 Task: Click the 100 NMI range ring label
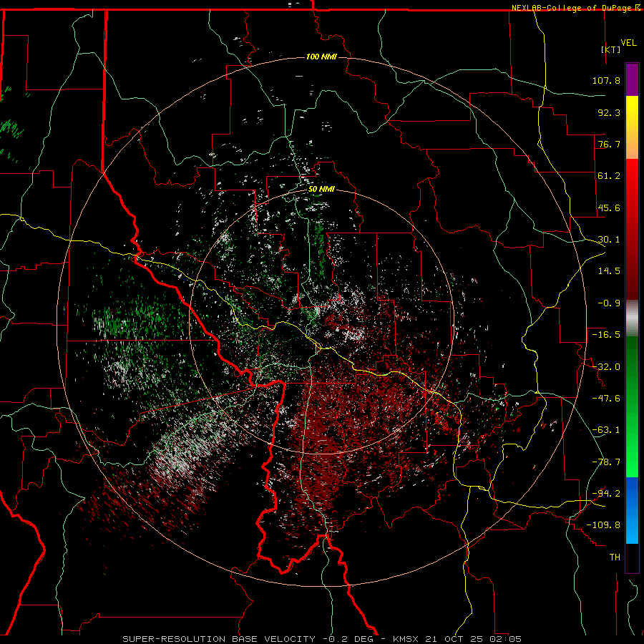pyautogui.click(x=321, y=57)
